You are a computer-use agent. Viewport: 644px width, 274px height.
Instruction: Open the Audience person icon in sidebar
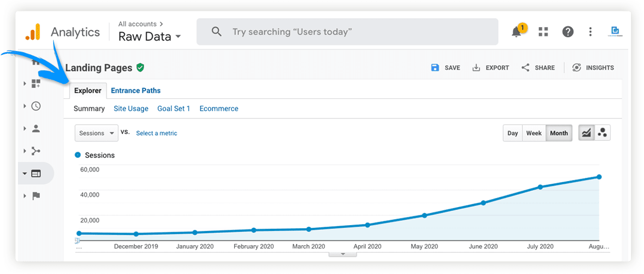(36, 129)
